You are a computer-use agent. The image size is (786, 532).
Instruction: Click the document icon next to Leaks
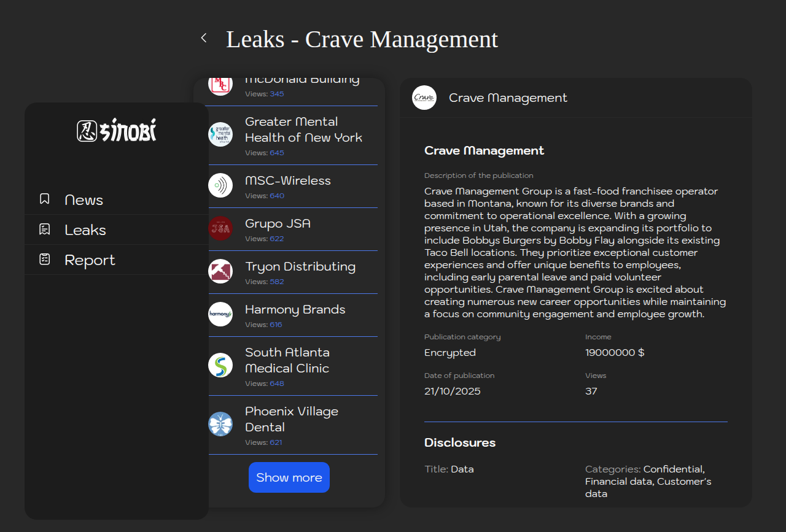45,229
